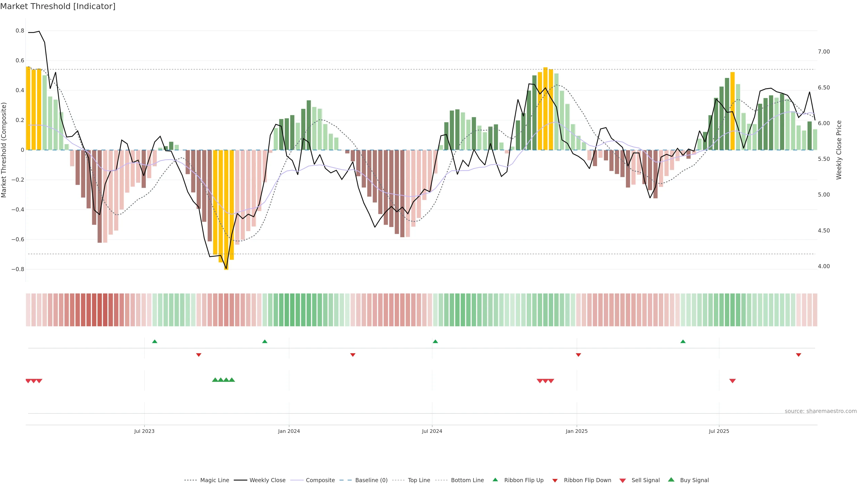Viewport: 868px width, 488px height.
Task: Click the sell signal marker after Jul 2025
Action: [732, 381]
